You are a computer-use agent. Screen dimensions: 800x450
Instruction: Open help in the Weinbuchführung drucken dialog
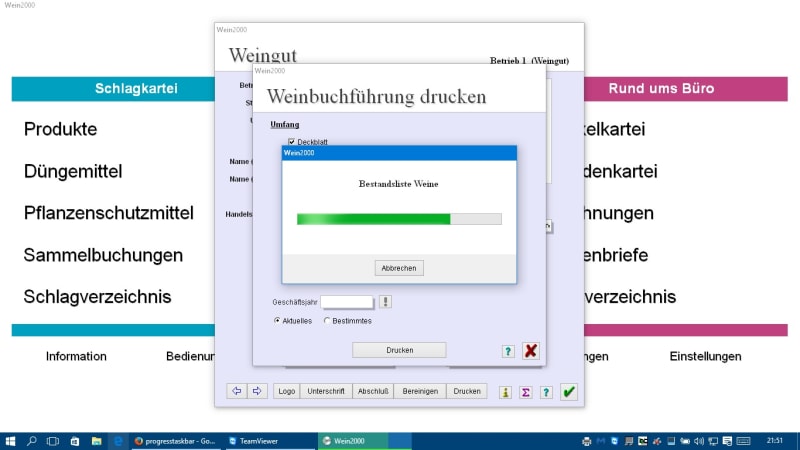[508, 351]
